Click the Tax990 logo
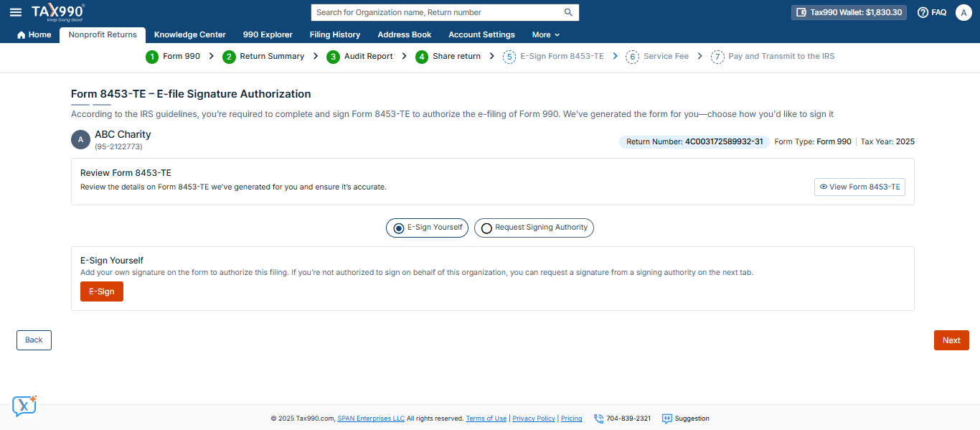Screen dimensions: 980x430 (58, 12)
